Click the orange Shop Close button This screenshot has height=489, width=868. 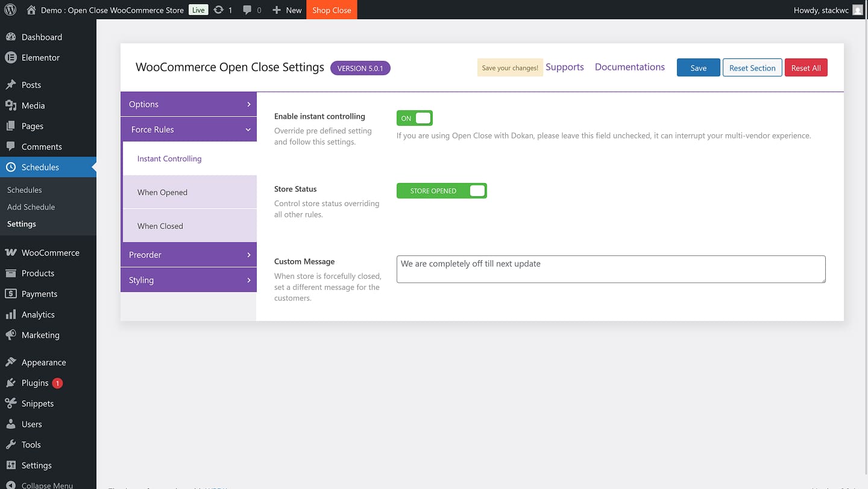click(332, 10)
